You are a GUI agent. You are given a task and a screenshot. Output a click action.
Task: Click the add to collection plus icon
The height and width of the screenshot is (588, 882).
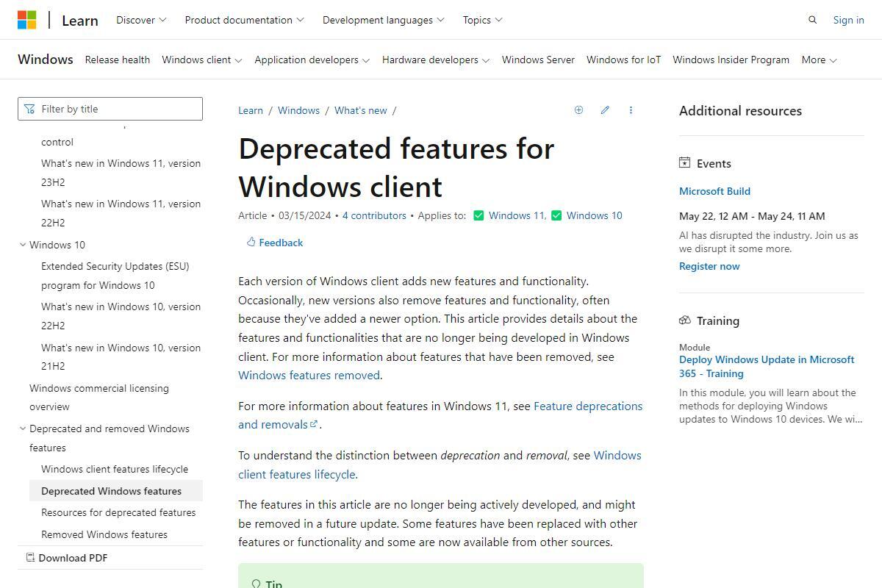578,110
